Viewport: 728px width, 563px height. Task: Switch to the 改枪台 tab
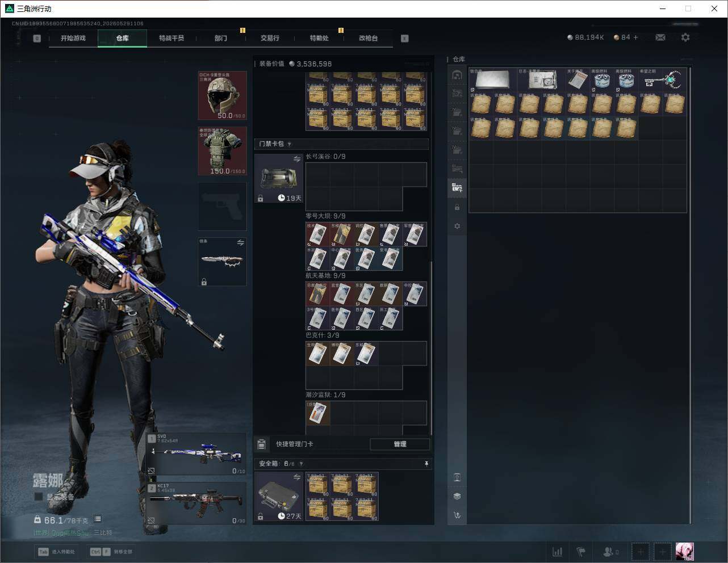tap(368, 38)
